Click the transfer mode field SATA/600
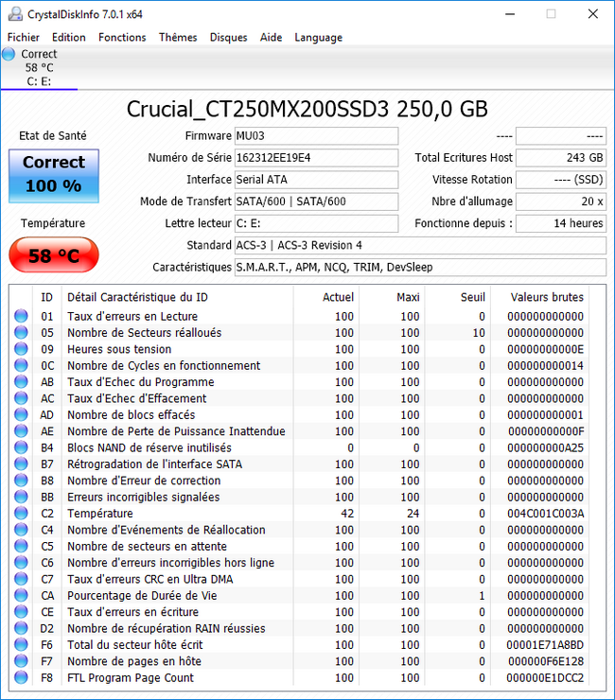Image resolution: width=615 pixels, height=700 pixels. pos(317,201)
